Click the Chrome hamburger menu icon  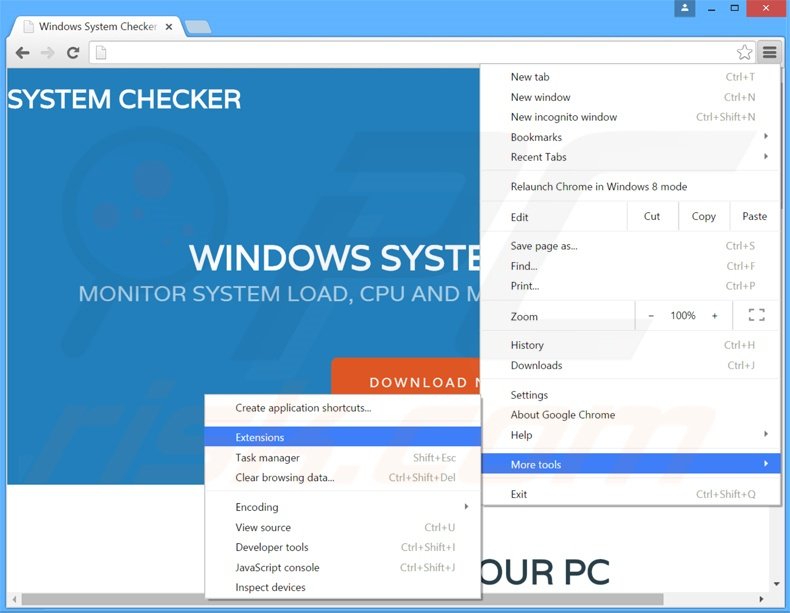click(769, 52)
